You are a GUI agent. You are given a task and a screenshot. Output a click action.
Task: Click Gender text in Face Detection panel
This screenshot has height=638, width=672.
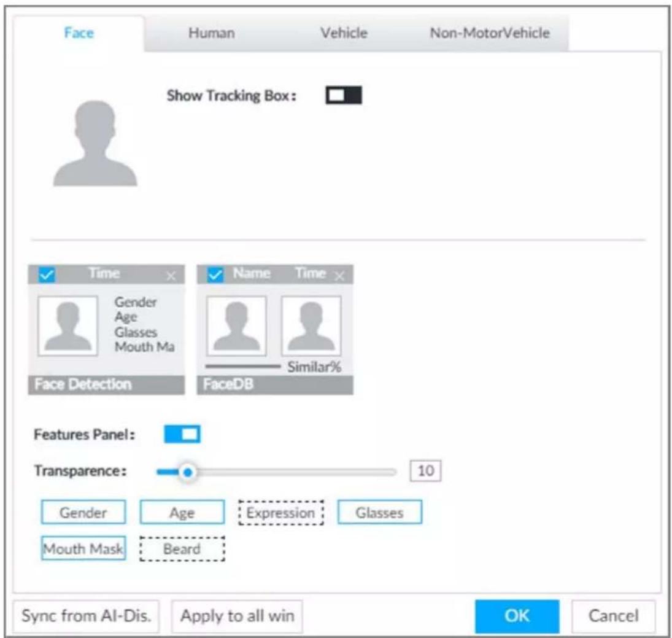[136, 302]
